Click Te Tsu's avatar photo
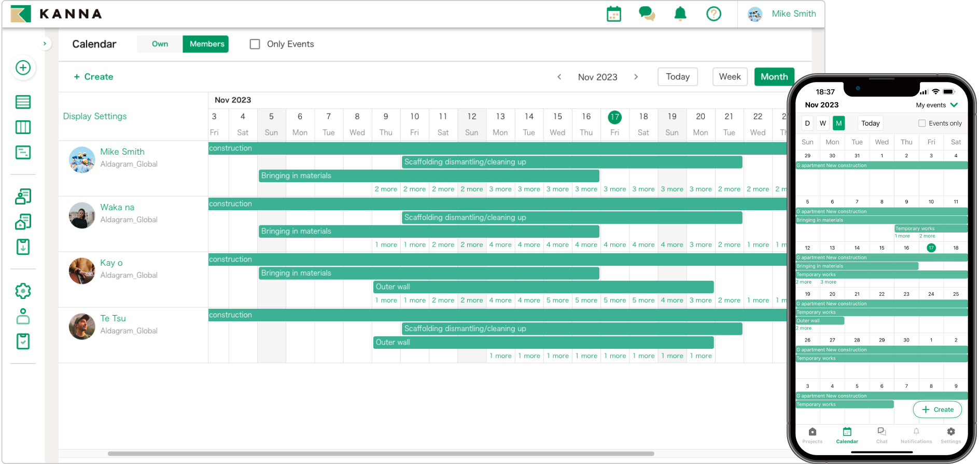The height and width of the screenshot is (464, 980). click(x=82, y=326)
